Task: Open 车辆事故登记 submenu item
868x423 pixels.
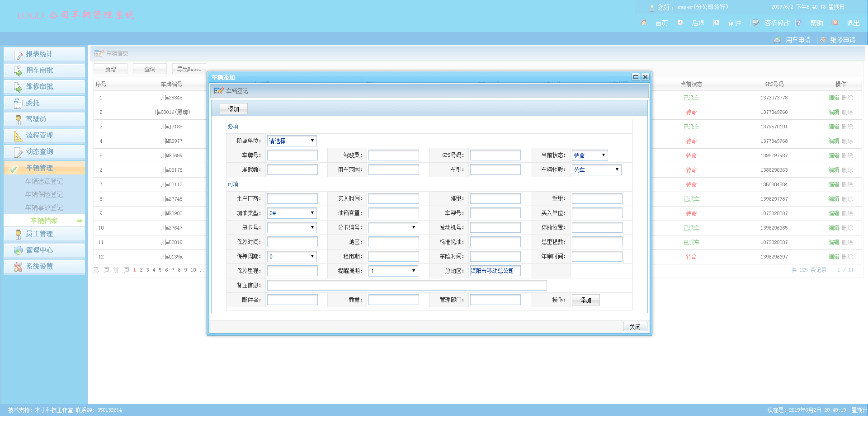Action: (44, 207)
